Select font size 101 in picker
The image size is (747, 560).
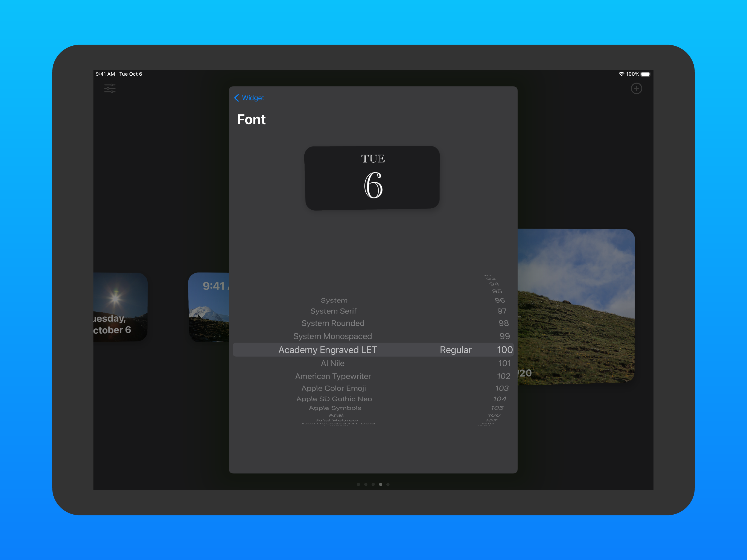coord(504,363)
